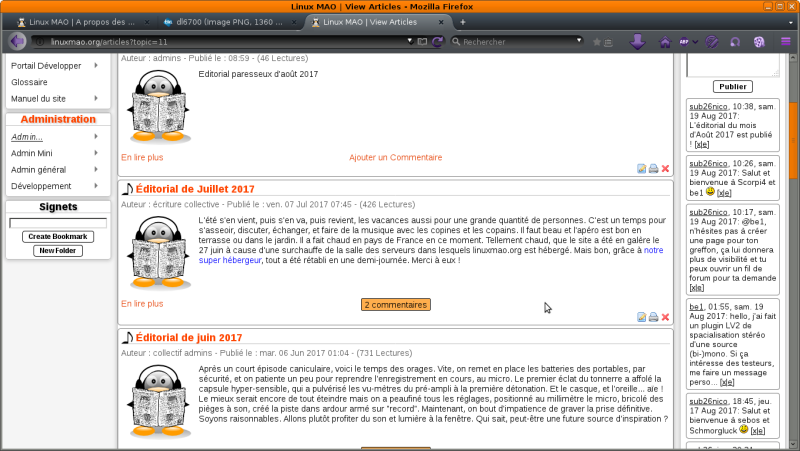The width and height of the screenshot is (800, 451).
Task: Open Glossaire menu item
Action: 29,82
